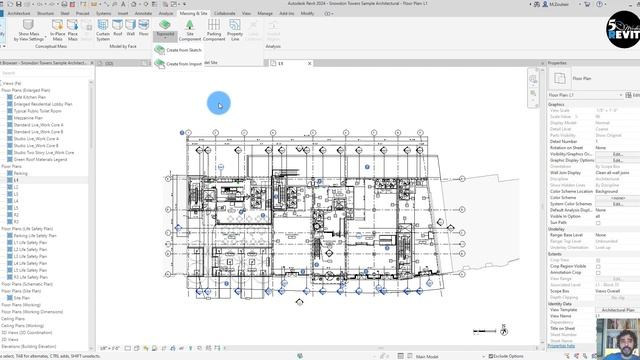Select the Property Line tool
This screenshot has height=360, width=640.
click(x=235, y=30)
